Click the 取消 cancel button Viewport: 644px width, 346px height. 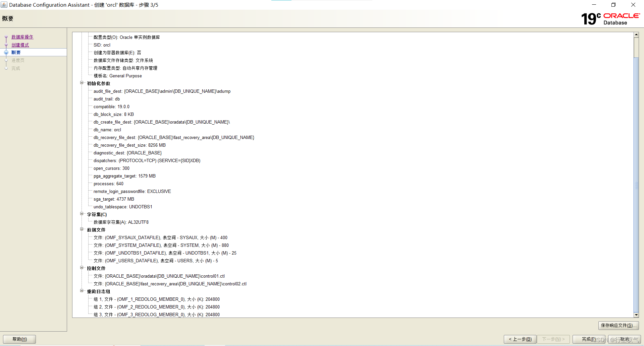click(625, 339)
